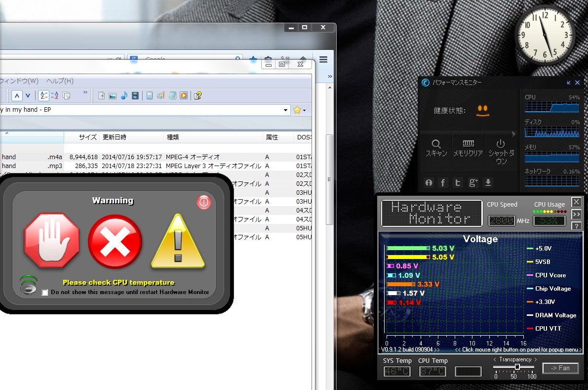
Task: Click Hardware Monitor double-arrow expand button
Action: (x=576, y=215)
